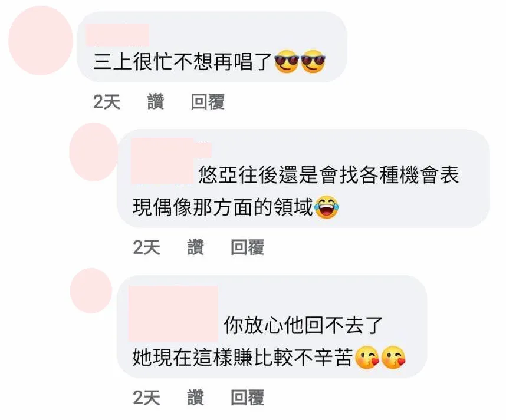The image size is (506, 420).
Task: Like the reply saying 你放心他回不去了
Action: coord(196,397)
